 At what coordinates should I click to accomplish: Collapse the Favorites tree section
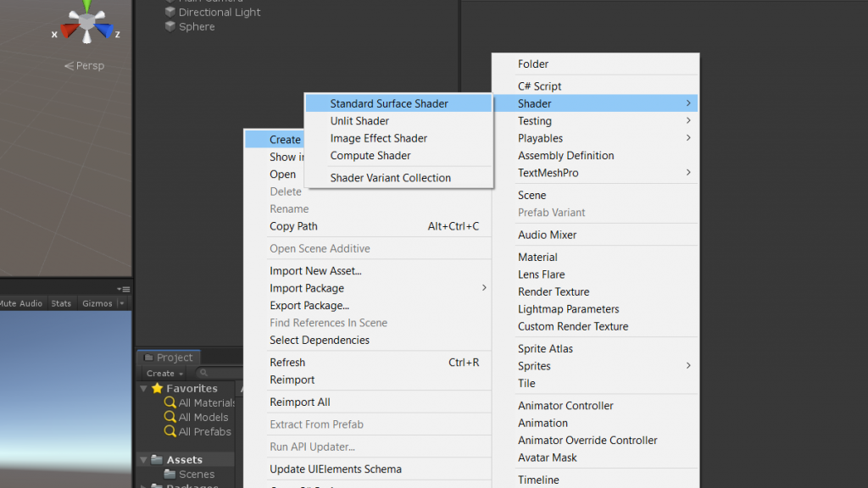[143, 389]
